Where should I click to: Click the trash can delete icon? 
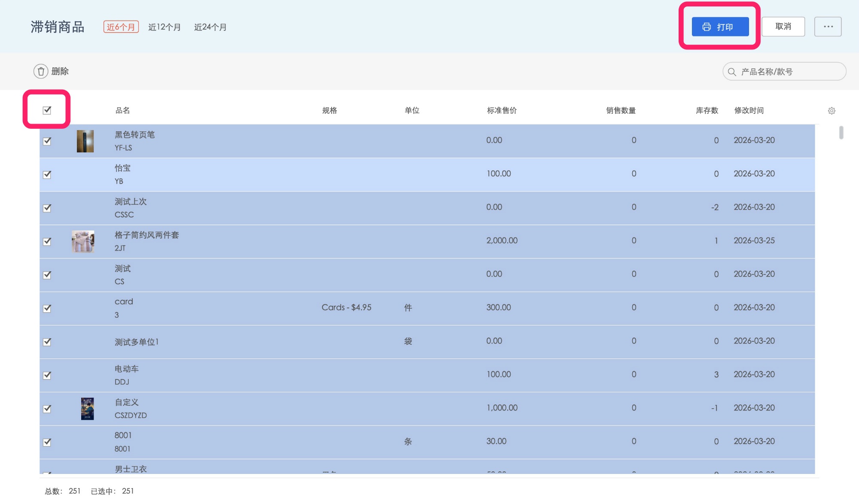(41, 71)
